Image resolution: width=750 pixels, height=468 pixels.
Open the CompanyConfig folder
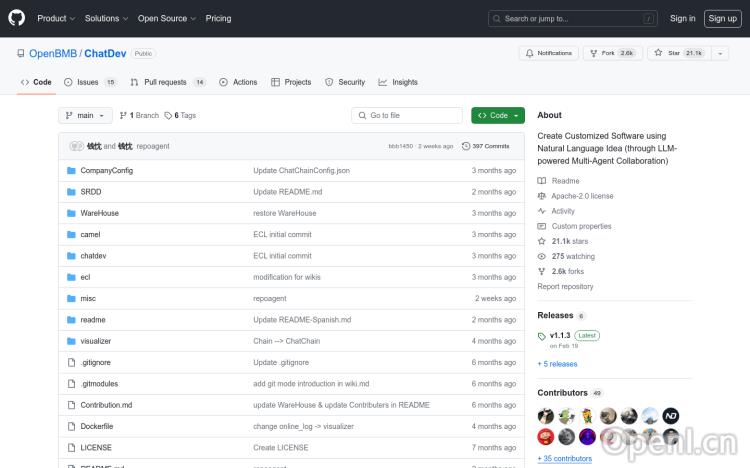pyautogui.click(x=106, y=171)
